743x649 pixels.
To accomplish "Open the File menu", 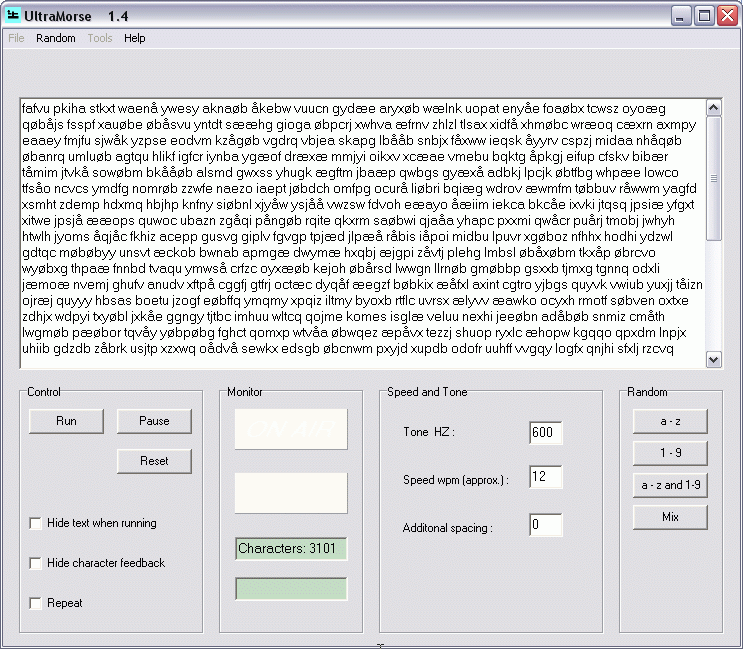I will [x=16, y=38].
